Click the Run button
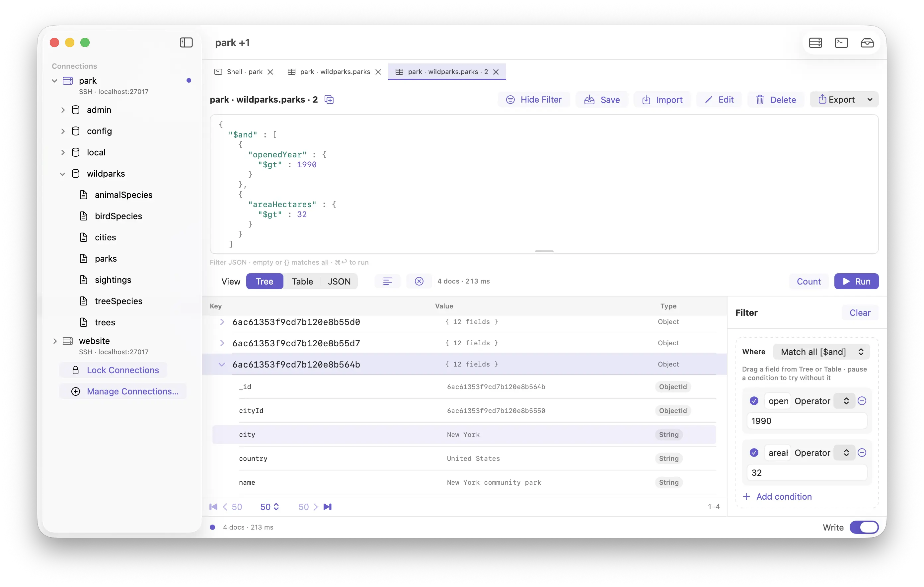The height and width of the screenshot is (587, 924). point(856,282)
